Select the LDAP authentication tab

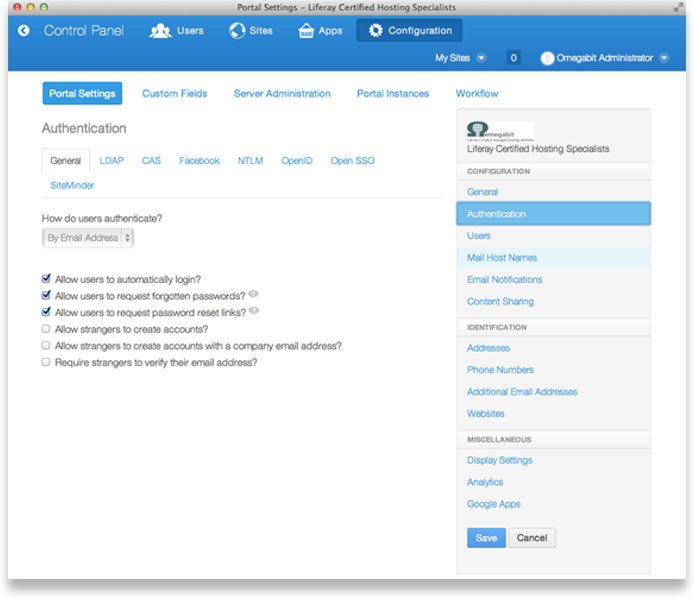(x=111, y=161)
